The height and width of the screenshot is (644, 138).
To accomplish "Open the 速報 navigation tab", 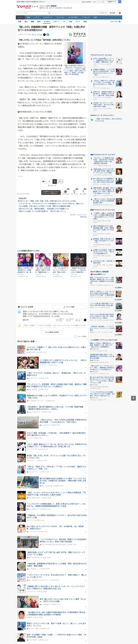I will [28, 17].
